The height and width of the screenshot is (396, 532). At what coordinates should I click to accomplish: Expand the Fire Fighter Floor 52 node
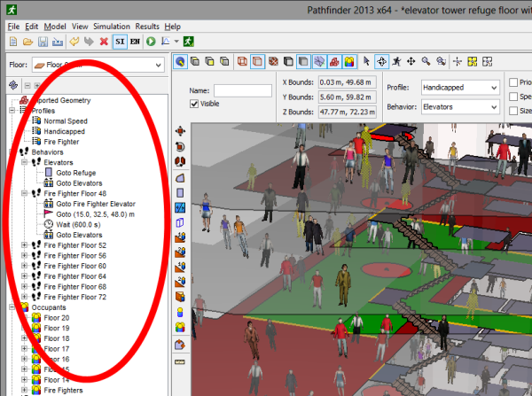click(23, 245)
